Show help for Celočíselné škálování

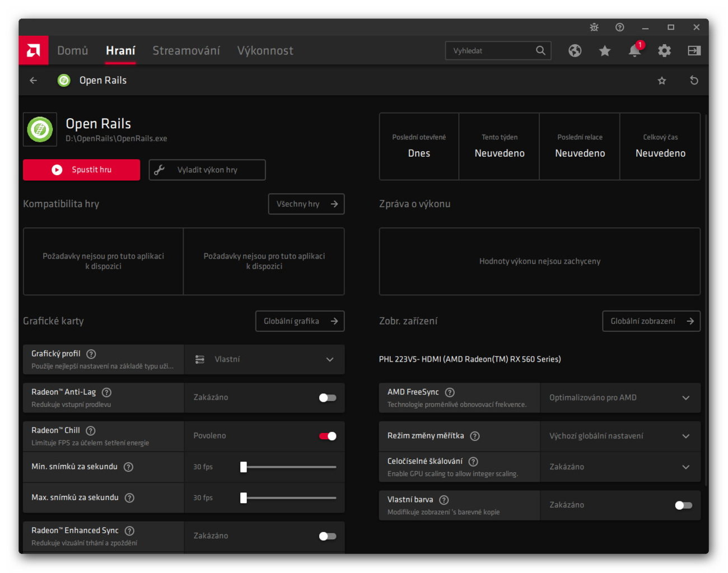pos(473,462)
